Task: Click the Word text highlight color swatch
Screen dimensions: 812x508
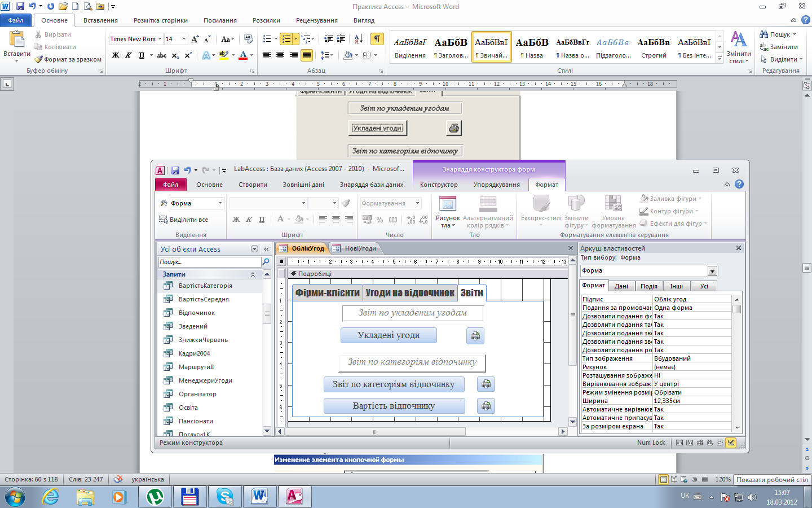Action: 224,55
